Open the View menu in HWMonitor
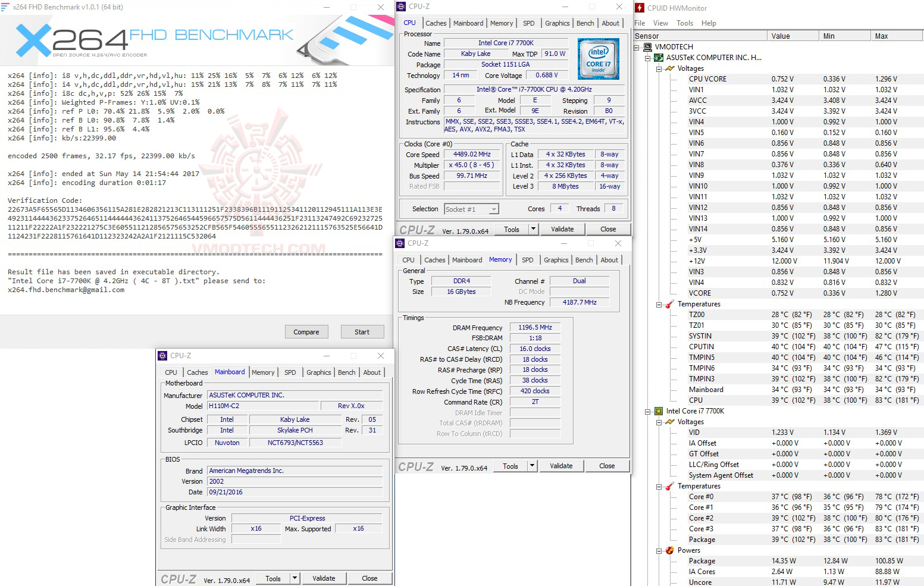This screenshot has height=586, width=924. 660,23
